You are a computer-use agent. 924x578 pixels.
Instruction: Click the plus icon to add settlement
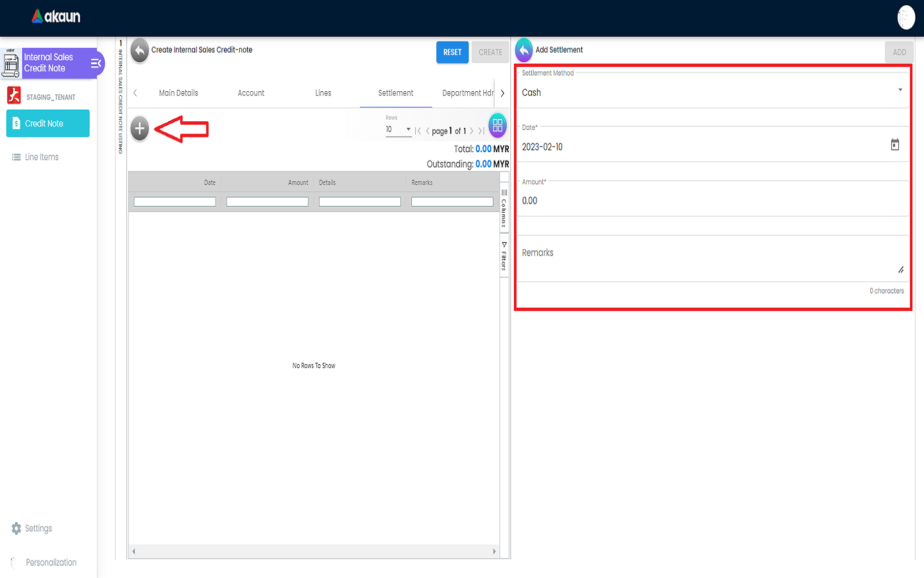(x=140, y=129)
